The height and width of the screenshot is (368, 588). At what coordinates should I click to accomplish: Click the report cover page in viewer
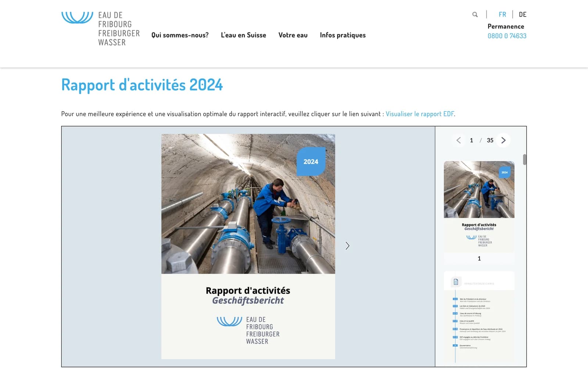point(248,246)
